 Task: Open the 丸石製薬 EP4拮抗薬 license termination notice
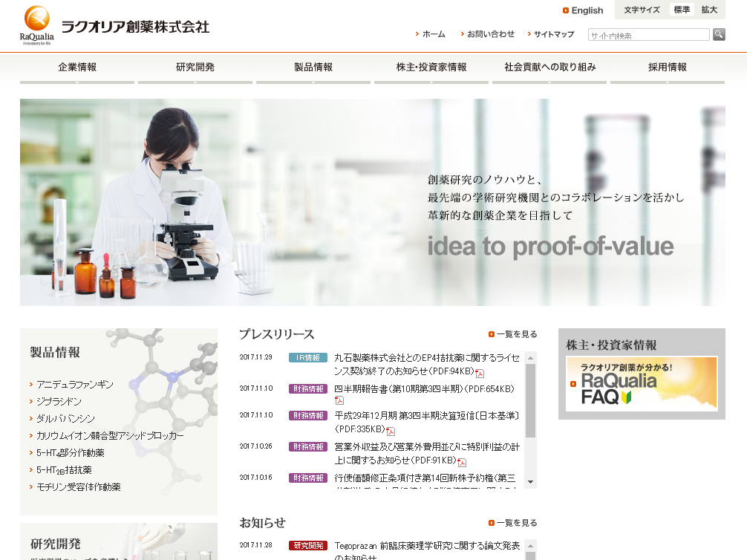(427, 365)
